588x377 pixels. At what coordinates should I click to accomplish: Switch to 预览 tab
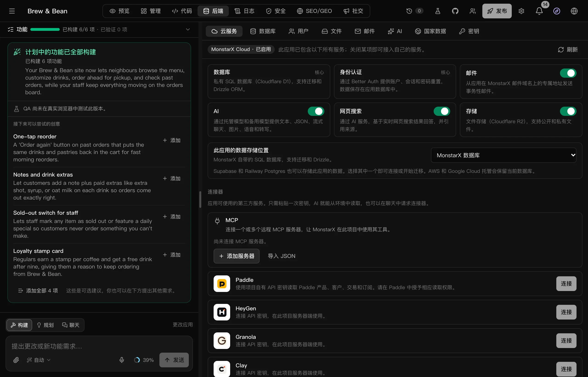coord(119,11)
